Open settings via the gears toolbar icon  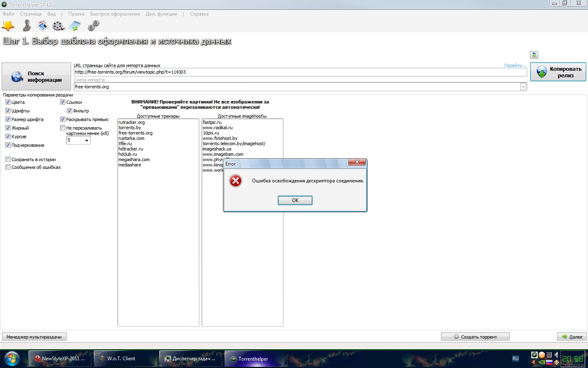point(94,26)
